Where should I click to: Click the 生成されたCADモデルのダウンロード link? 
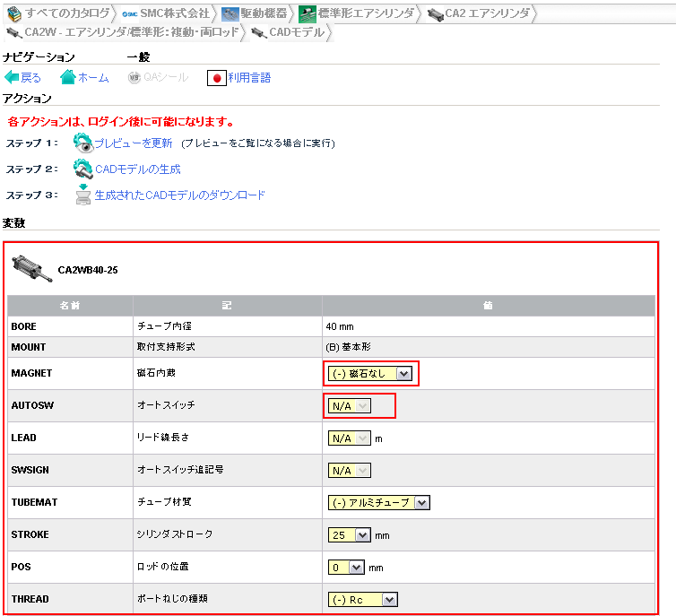pos(180,195)
